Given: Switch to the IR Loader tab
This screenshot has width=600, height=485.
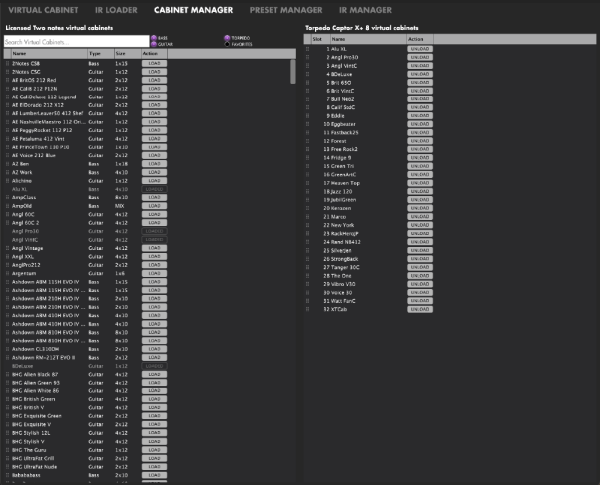Looking at the screenshot, I should tap(117, 10).
